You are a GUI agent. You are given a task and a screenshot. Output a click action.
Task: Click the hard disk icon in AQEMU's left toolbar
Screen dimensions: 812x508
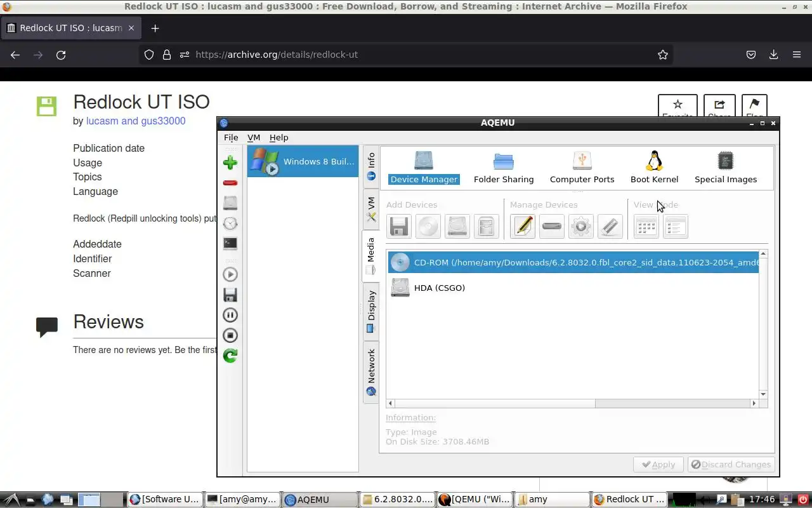230,203
